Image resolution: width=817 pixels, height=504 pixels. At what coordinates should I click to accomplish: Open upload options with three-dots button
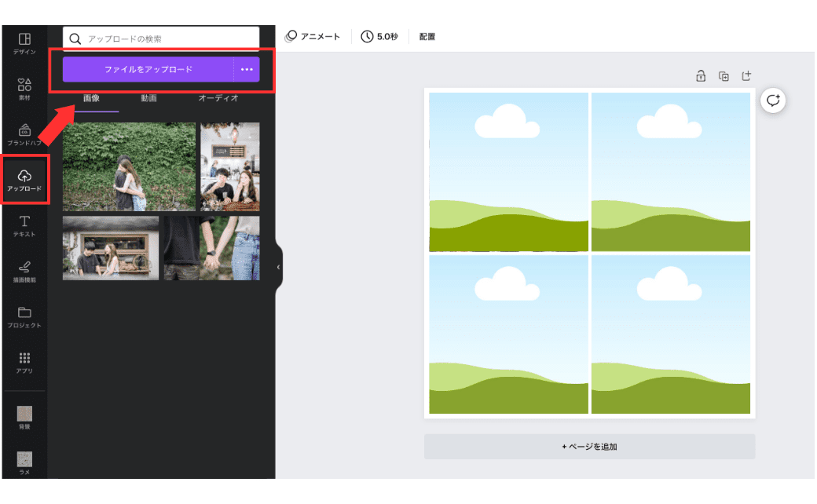247,69
